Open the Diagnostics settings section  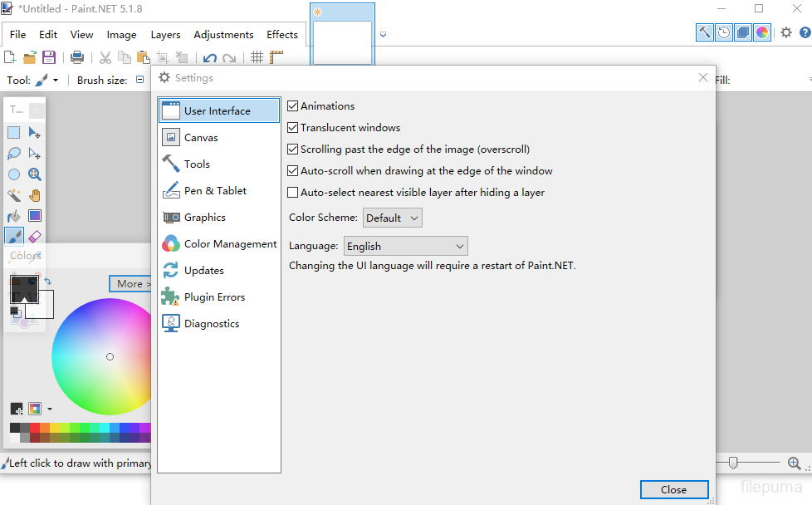[x=219, y=324]
